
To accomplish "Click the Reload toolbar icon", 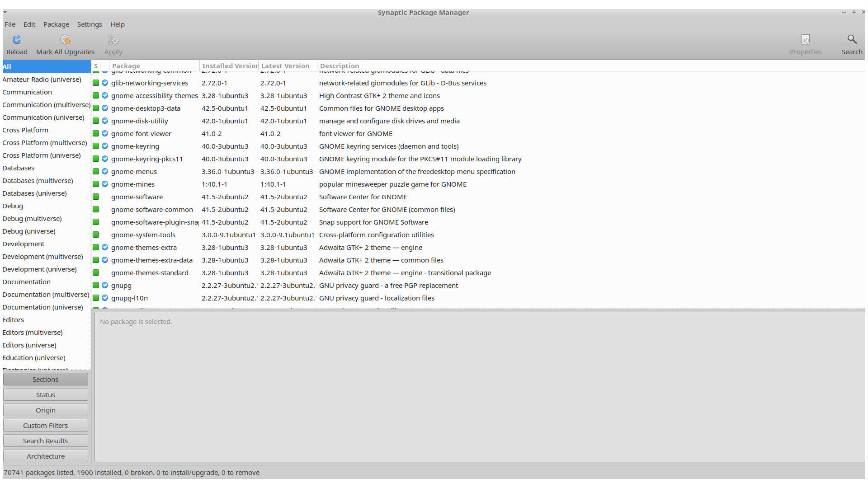I will [17, 40].
